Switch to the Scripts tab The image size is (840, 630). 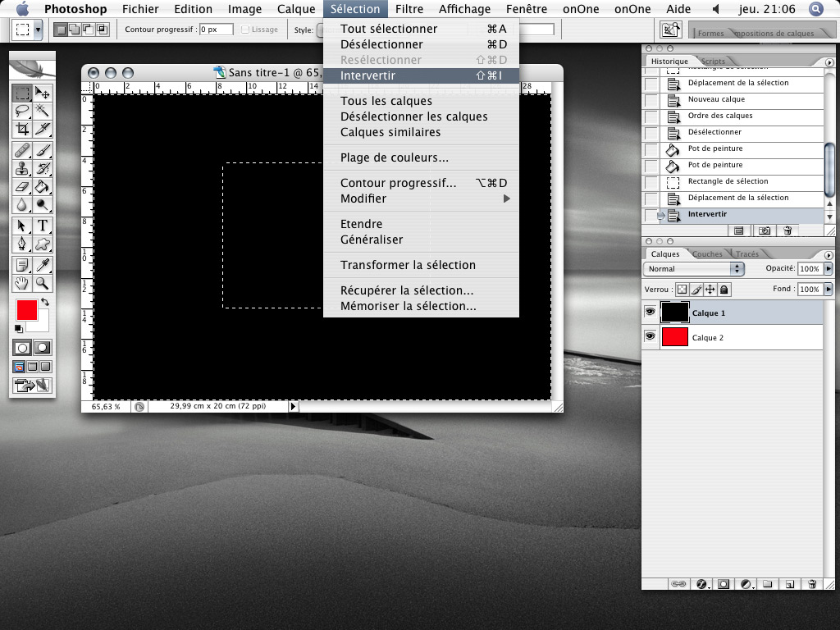click(x=713, y=61)
